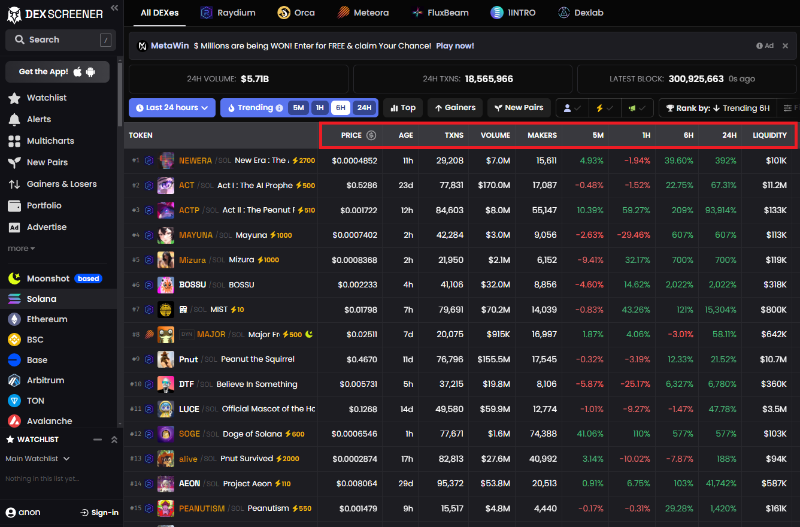The image size is (800, 527).
Task: Select BSC chain icon
Action: click(x=14, y=340)
